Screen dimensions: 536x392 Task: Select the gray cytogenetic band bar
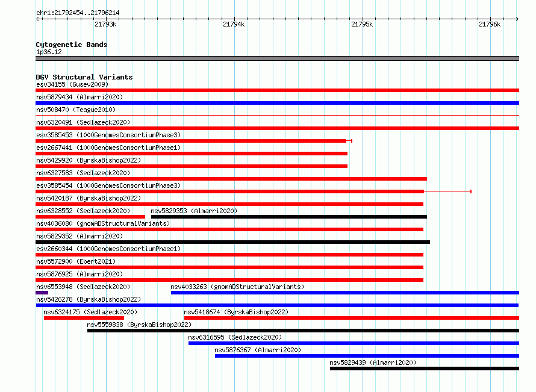pos(277,58)
